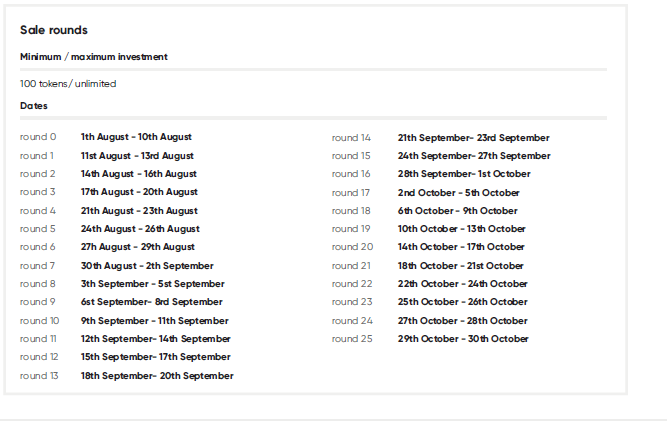Click the round 14 label
Image resolution: width=667 pixels, height=431 pixels.
[x=351, y=138]
